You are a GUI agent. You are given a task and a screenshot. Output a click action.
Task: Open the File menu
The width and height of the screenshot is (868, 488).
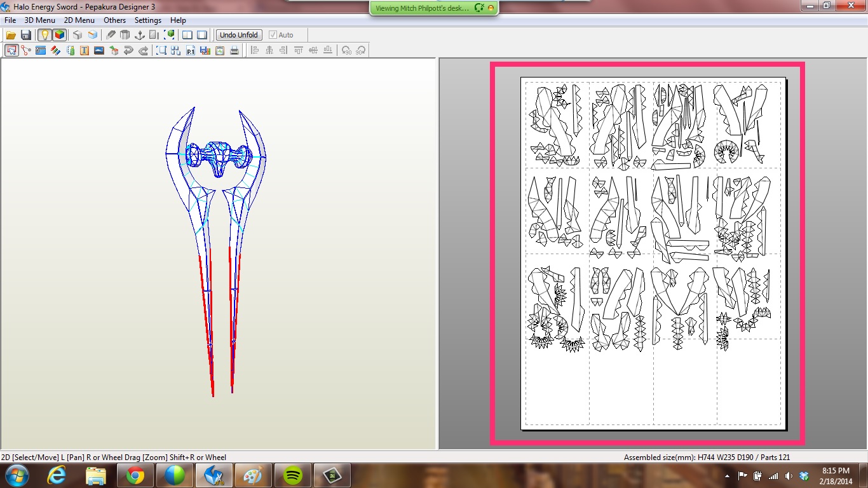pos(10,20)
